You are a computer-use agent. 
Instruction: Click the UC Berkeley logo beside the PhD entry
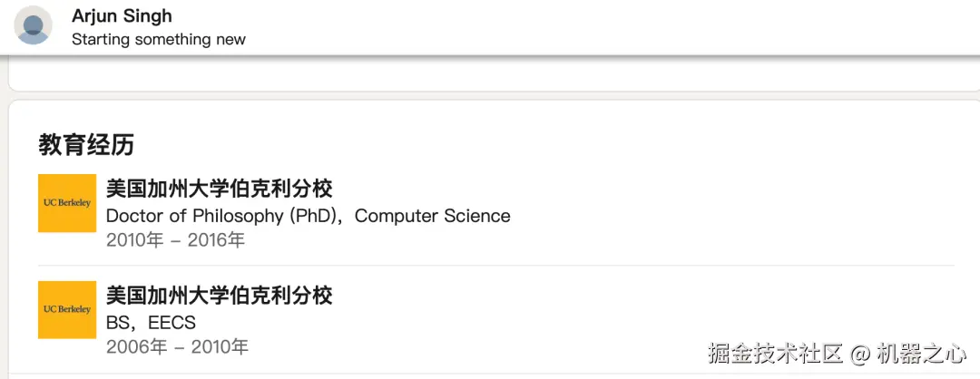point(67,203)
